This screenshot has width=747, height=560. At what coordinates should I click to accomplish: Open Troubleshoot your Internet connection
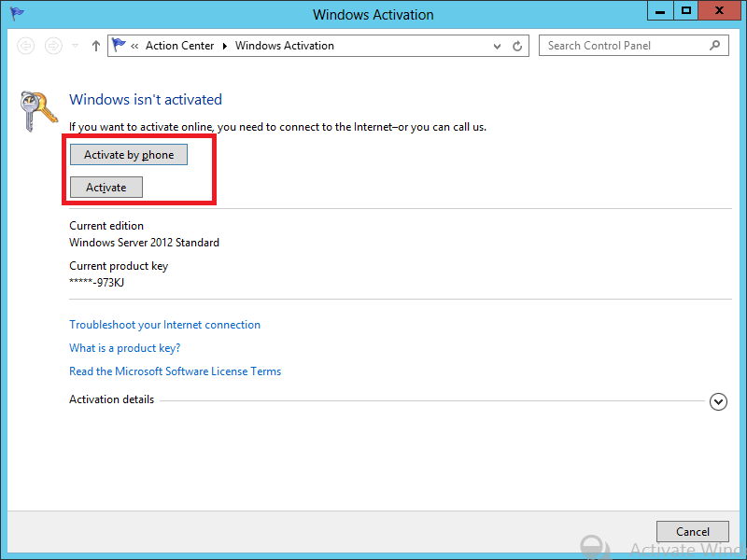[164, 324]
